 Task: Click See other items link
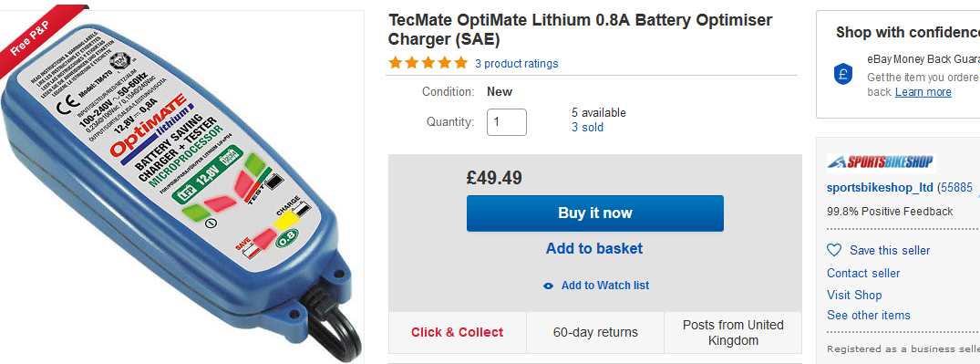coord(868,315)
